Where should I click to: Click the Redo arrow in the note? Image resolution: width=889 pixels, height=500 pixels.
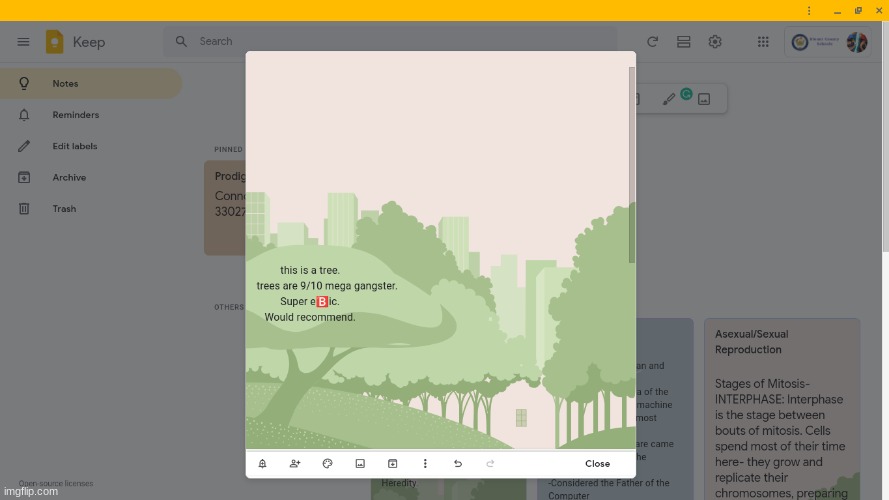tap(490, 464)
